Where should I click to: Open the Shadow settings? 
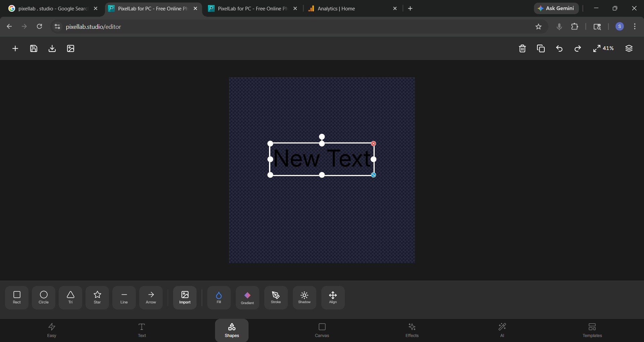[x=304, y=297]
